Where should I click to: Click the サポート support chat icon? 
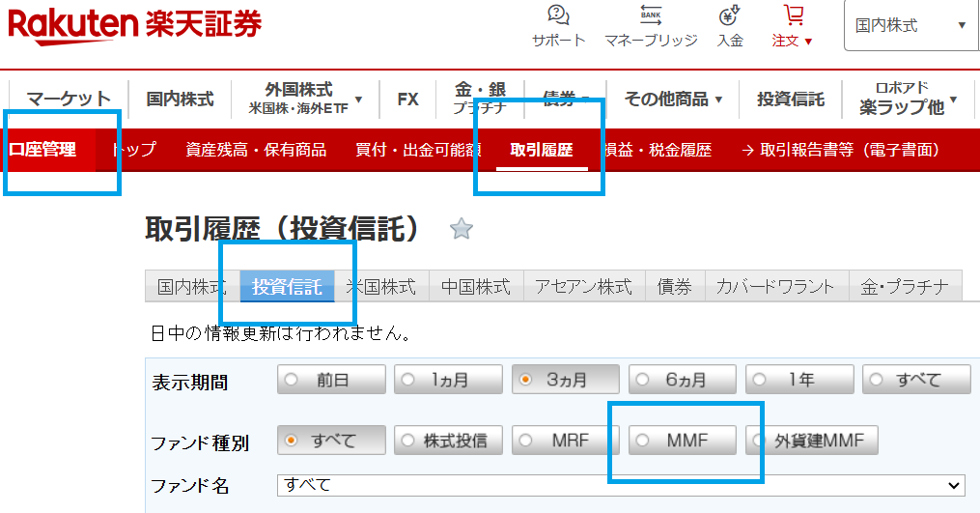pyautogui.click(x=558, y=16)
